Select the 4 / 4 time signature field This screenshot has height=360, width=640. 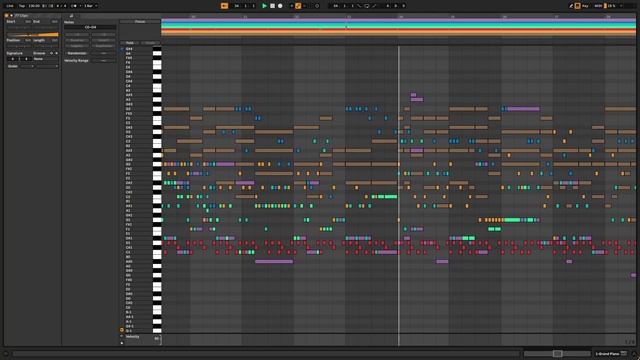point(61,6)
